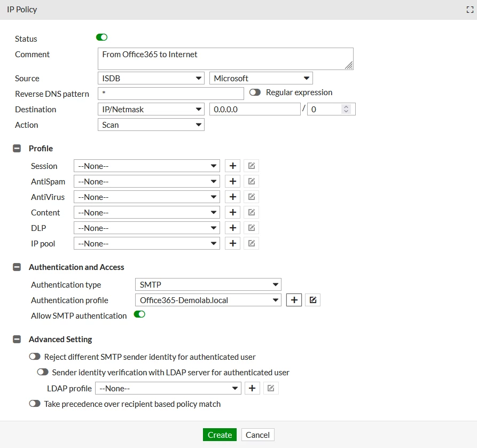Edit the Office365-Demolab.local authentication profile
The height and width of the screenshot is (448, 477).
coord(312,300)
